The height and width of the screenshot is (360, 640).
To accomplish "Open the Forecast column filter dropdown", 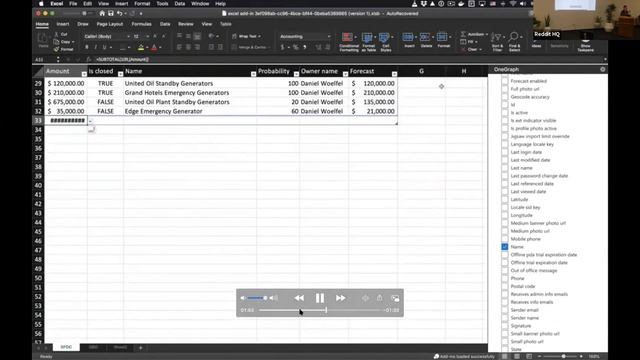I will (394, 74).
